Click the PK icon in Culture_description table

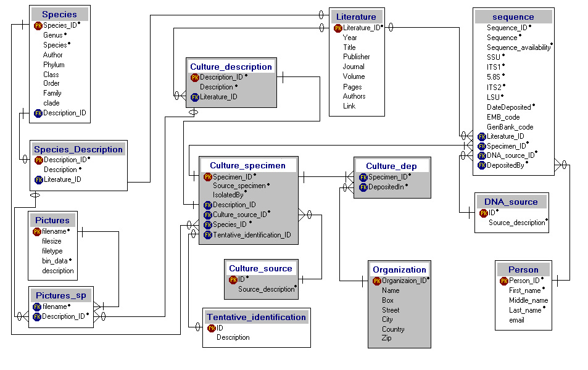[194, 78]
